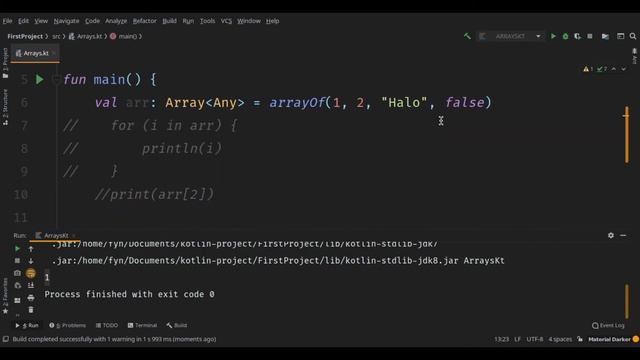Click the 13:23 line column indicator
Viewport: 640px width, 360px height.
pos(501,339)
